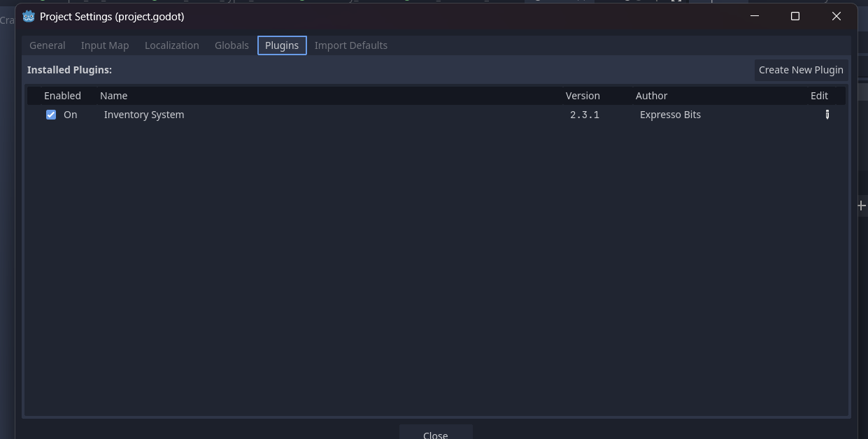Screen dimensions: 868x439
Task: Click the version value 2.3.1
Action: click(x=585, y=115)
